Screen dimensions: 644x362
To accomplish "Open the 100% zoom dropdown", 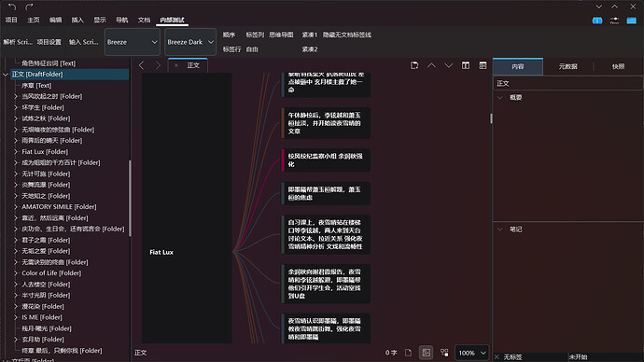I will click(x=472, y=353).
